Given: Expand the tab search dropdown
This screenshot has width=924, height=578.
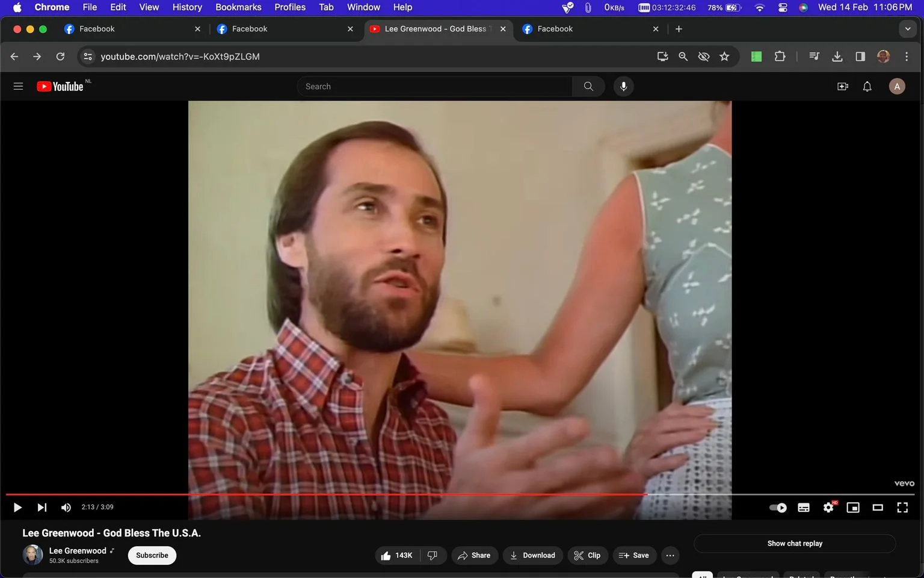Looking at the screenshot, I should (908, 29).
